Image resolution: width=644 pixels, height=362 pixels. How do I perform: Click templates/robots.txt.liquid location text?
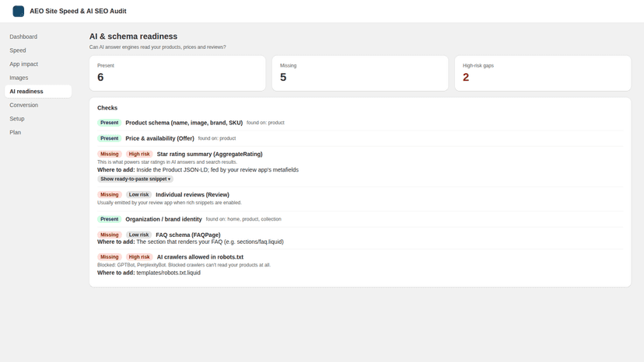click(169, 273)
